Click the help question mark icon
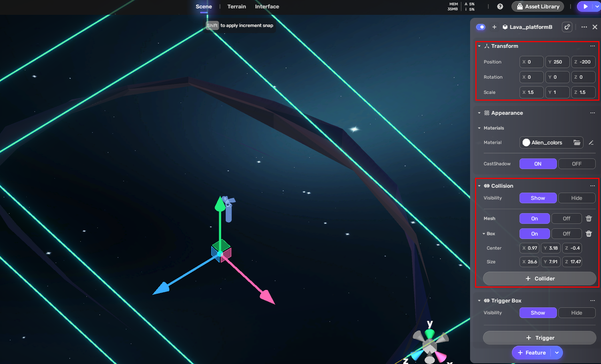The height and width of the screenshot is (364, 601). point(500,7)
